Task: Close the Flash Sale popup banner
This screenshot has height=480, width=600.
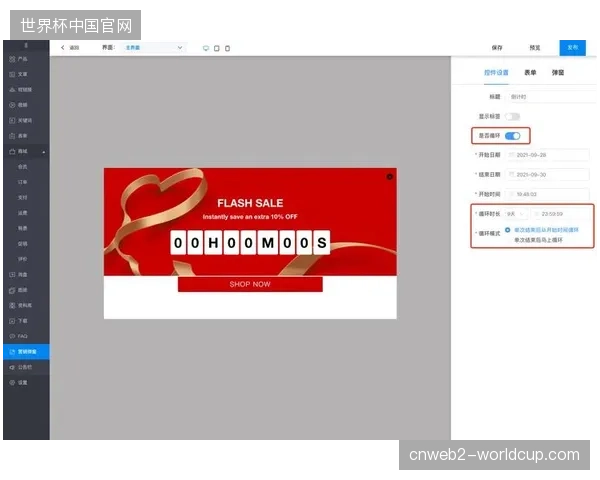Action: click(390, 176)
